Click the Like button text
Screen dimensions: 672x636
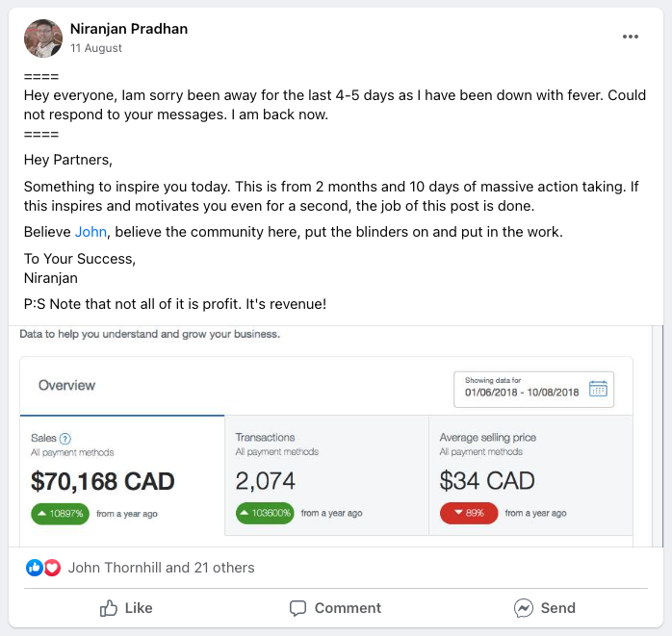point(139,608)
